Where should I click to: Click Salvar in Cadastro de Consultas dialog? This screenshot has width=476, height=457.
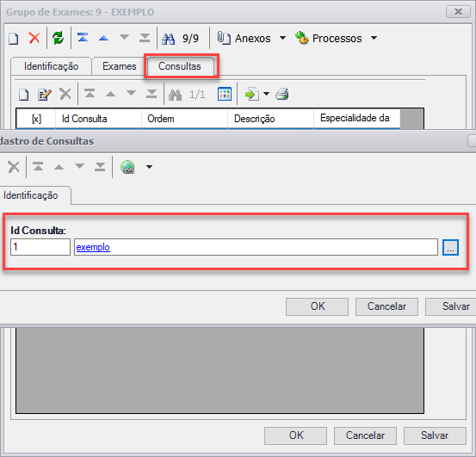[451, 306]
